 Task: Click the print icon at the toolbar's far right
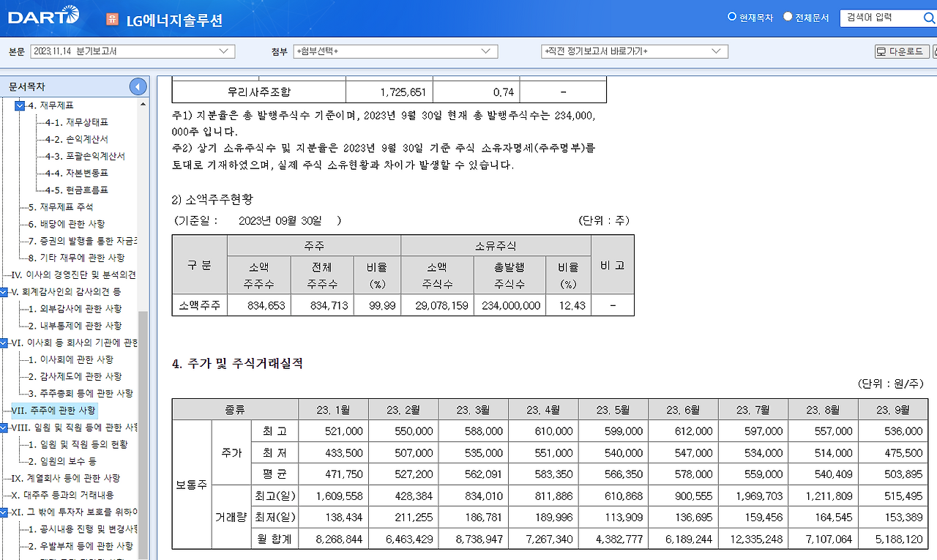933,51
